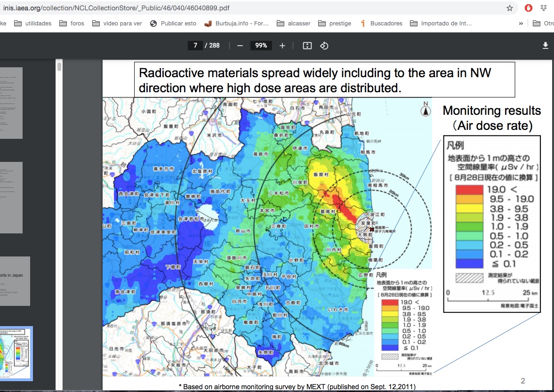This screenshot has width=554, height=392.
Task: Click the zoom level field showing 99%
Action: pos(261,46)
